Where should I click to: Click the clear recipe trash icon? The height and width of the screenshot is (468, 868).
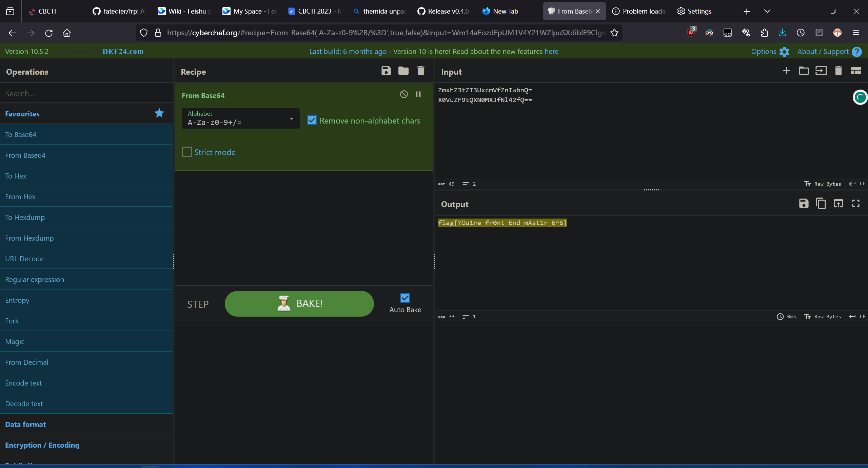click(x=421, y=71)
